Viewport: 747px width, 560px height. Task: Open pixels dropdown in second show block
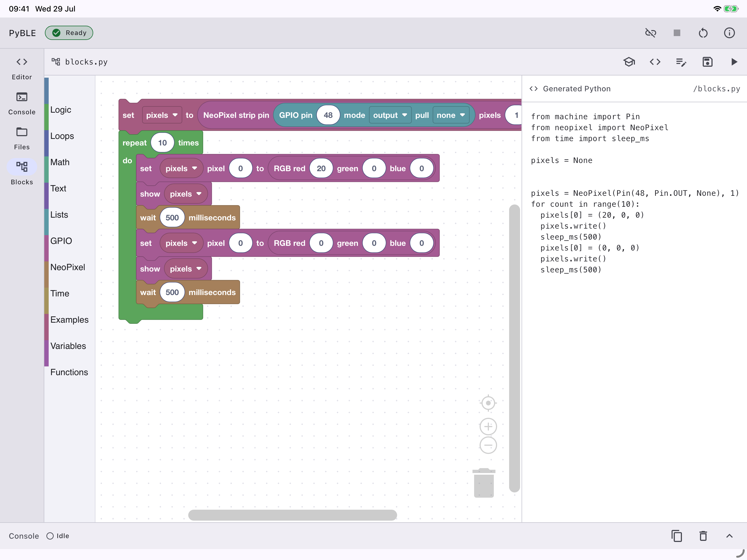point(185,269)
